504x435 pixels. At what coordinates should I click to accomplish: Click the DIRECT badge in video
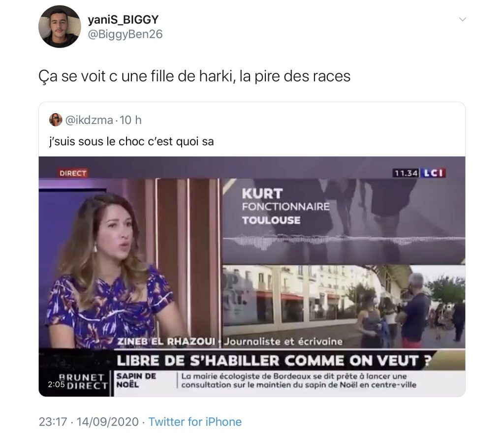(x=73, y=173)
